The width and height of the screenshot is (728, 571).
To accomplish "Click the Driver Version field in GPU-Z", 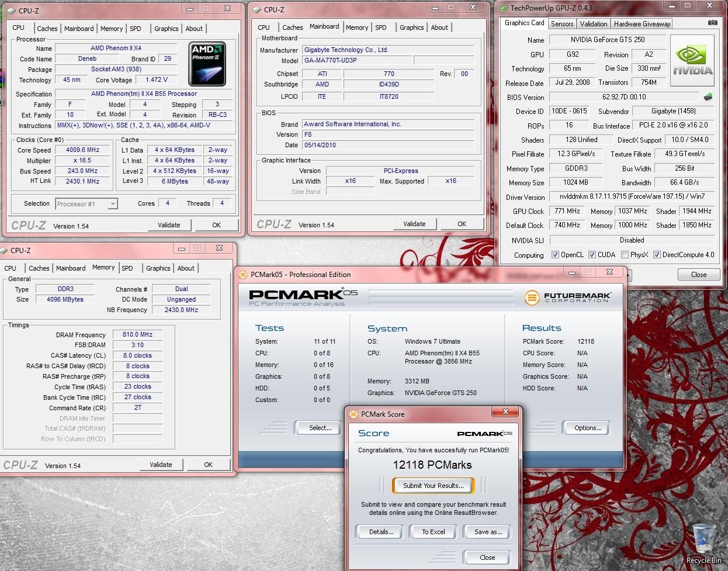I will click(632, 197).
